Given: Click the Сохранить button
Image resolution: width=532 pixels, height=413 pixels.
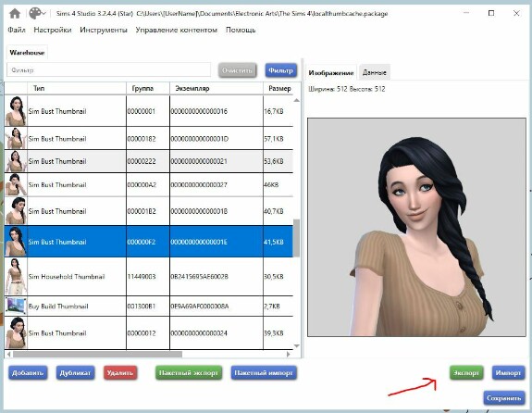Looking at the screenshot, I should [x=504, y=397].
